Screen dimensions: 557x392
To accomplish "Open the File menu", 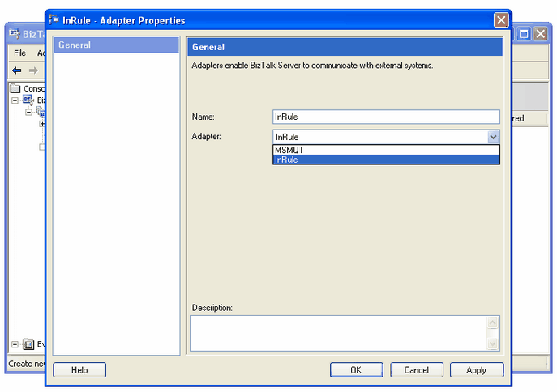I will tap(19, 53).
